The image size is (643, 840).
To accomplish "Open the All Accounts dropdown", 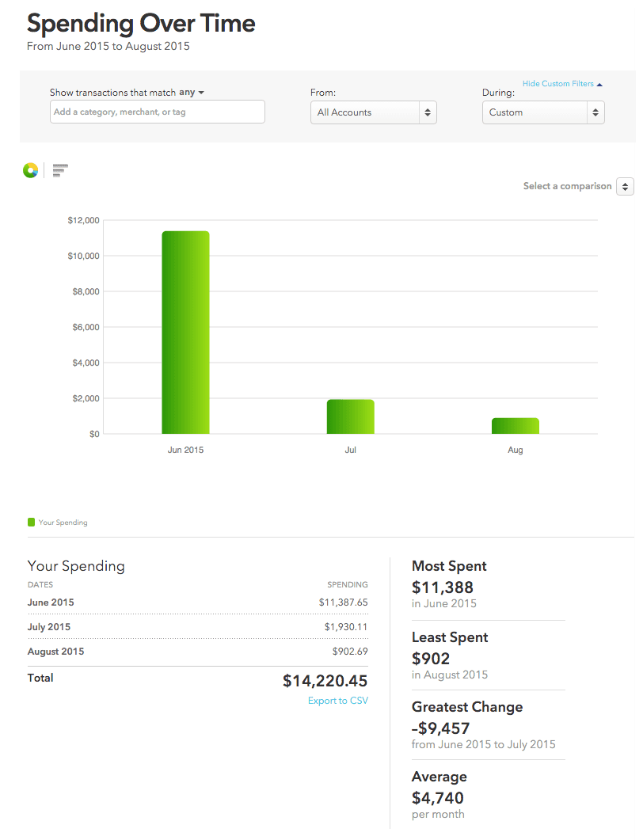I will [373, 112].
